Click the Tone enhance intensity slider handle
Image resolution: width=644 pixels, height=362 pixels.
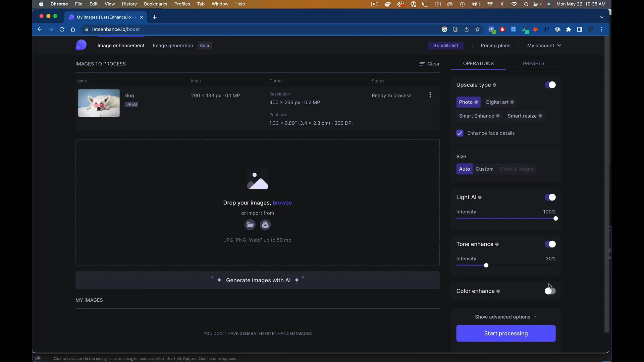pyautogui.click(x=486, y=265)
